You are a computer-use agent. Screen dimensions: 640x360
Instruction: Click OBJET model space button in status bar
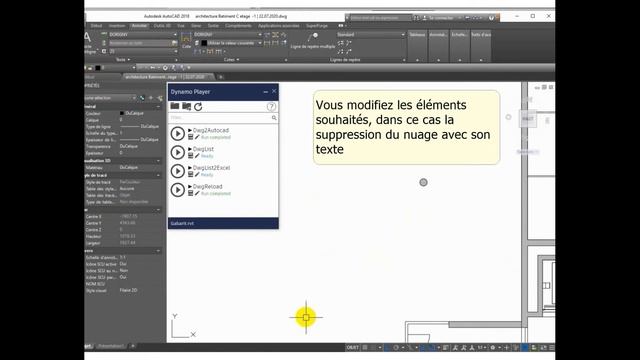tap(353, 347)
